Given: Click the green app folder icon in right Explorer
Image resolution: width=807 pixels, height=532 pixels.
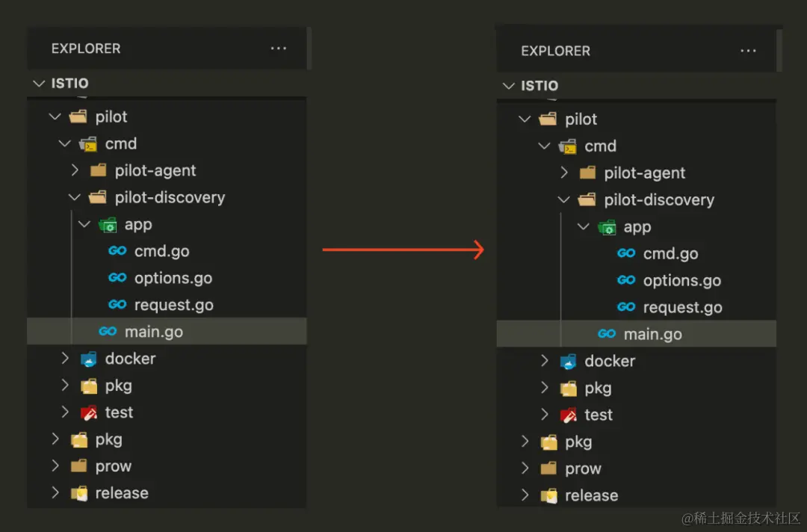Looking at the screenshot, I should (x=607, y=227).
